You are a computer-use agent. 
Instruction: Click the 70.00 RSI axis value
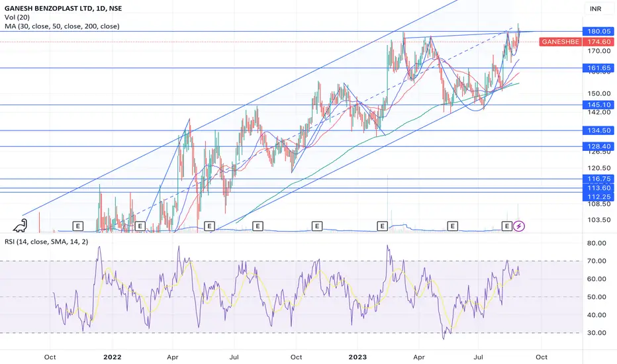pos(596,261)
